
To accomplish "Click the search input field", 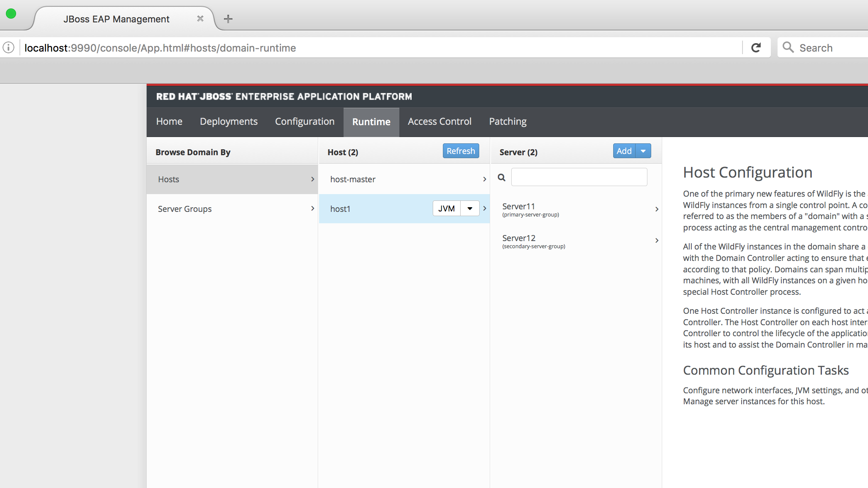I will (x=578, y=177).
